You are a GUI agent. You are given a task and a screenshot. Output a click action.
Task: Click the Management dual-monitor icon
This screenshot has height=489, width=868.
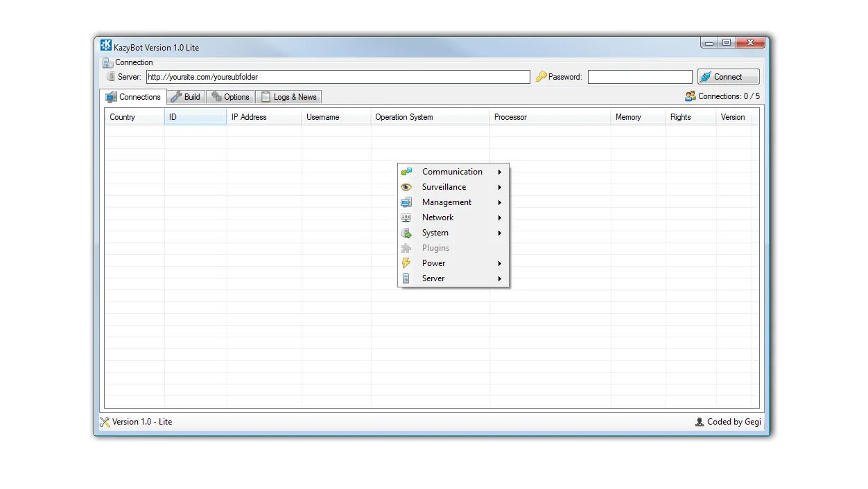(x=406, y=202)
